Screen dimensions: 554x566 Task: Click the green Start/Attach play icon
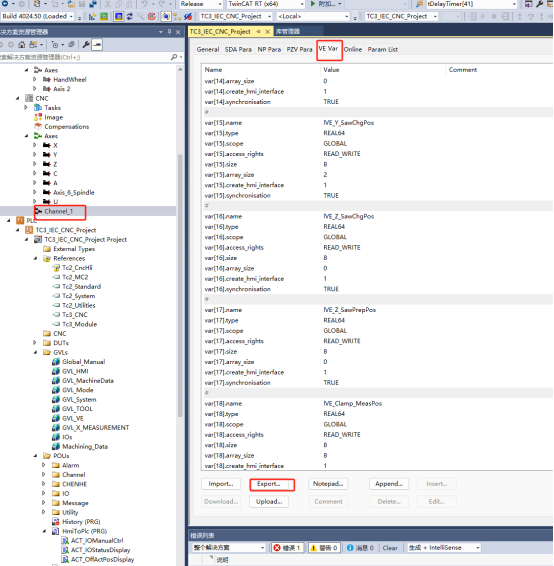coord(313,4)
